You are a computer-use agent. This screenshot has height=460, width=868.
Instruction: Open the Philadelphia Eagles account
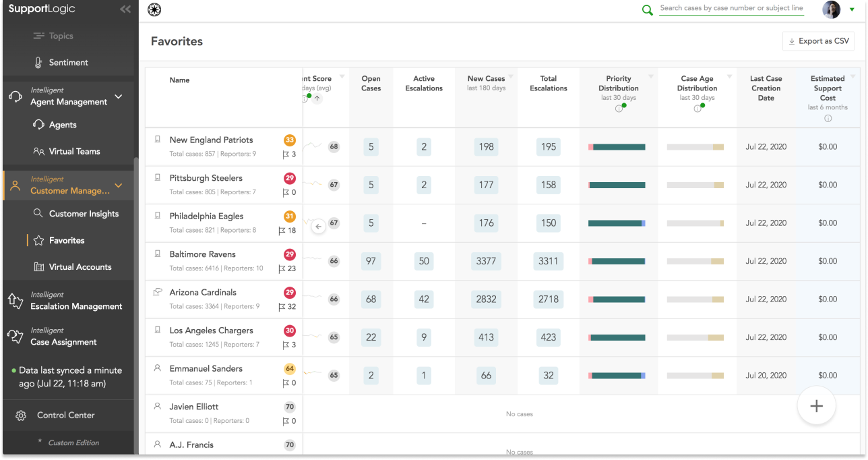click(x=206, y=217)
